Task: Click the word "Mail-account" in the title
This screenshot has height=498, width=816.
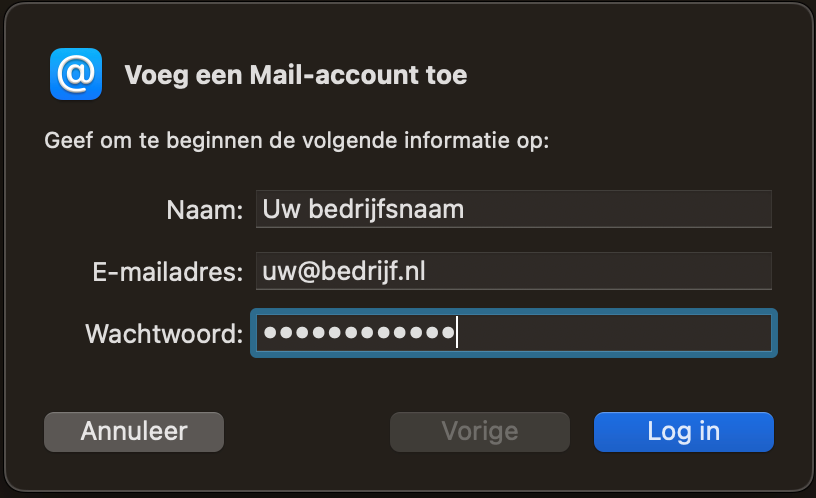Action: (334, 75)
